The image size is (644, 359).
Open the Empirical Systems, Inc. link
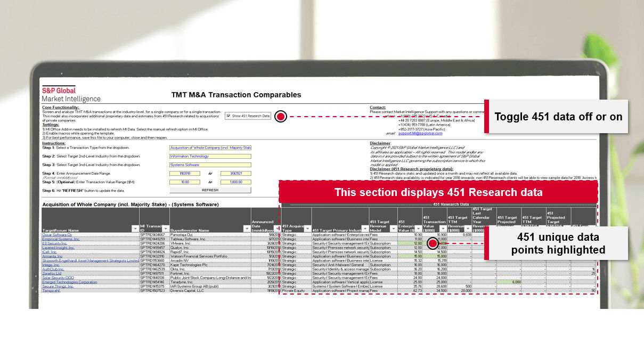click(61, 239)
